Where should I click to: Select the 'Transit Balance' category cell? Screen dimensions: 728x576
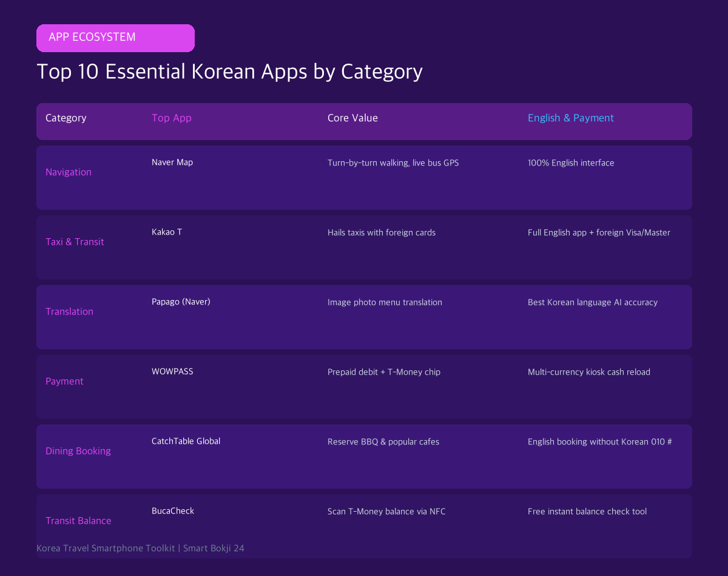tap(78, 521)
